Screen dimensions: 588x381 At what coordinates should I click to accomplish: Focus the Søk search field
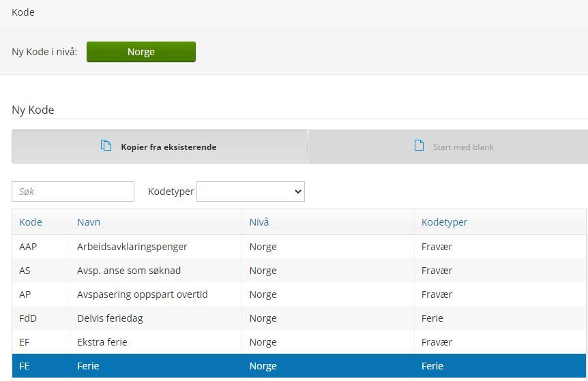[x=73, y=192]
